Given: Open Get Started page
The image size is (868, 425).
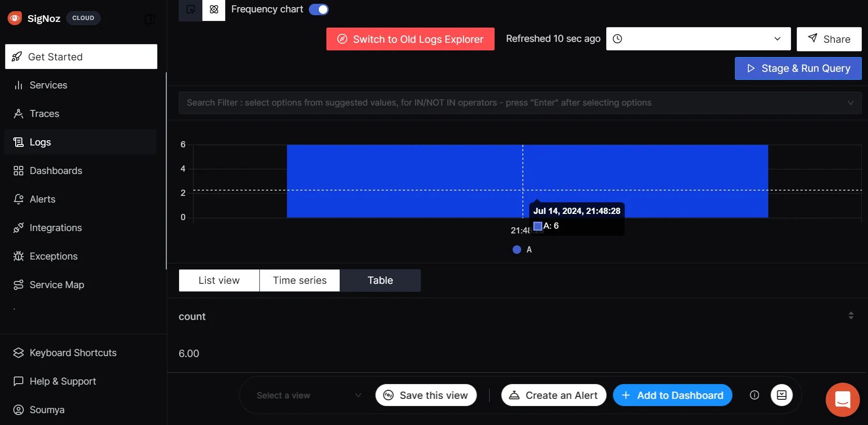Looking at the screenshot, I should (81, 57).
